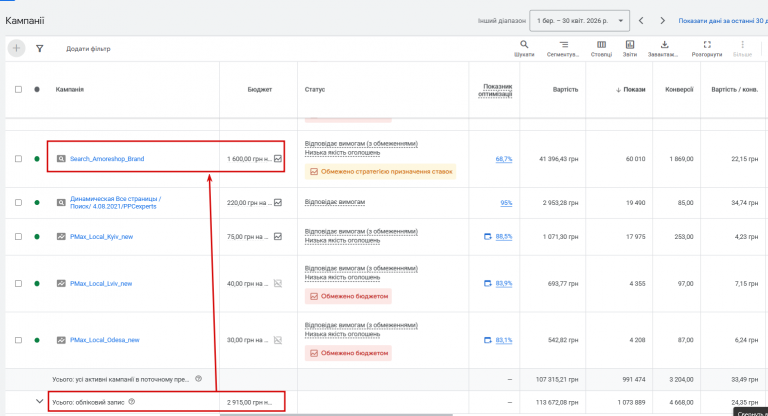The image size is (768, 416).
Task: Click Кампанія column header
Action: pos(70,90)
